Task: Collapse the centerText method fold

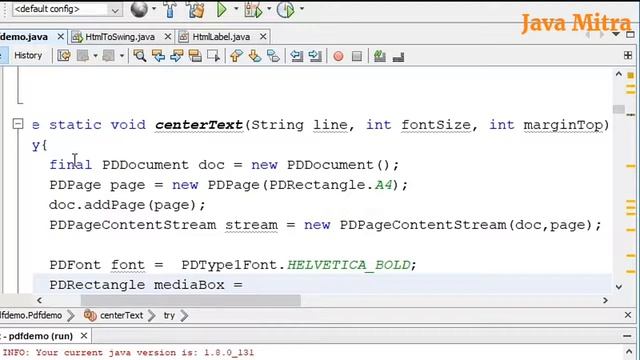Action: [x=18, y=124]
